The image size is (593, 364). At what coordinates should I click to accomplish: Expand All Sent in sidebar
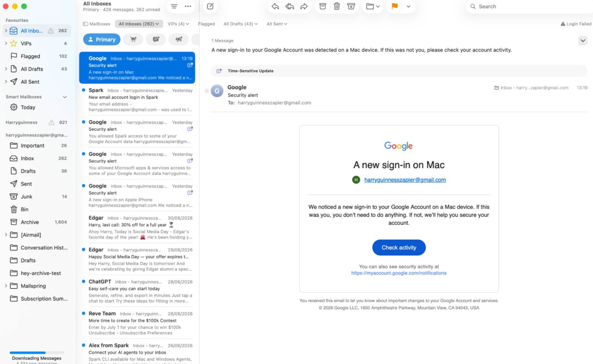[6, 82]
